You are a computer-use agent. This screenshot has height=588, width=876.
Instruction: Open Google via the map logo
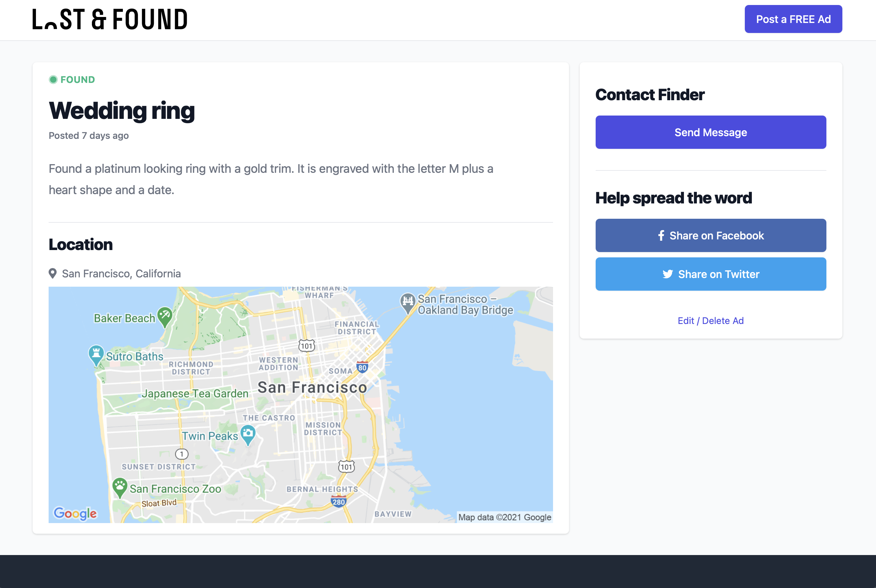(x=75, y=513)
